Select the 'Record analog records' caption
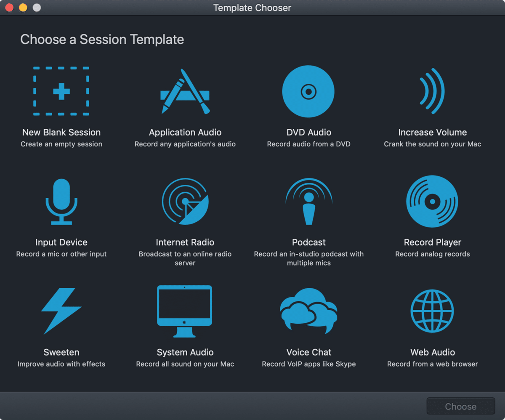This screenshot has height=420, width=505. pyautogui.click(x=433, y=254)
